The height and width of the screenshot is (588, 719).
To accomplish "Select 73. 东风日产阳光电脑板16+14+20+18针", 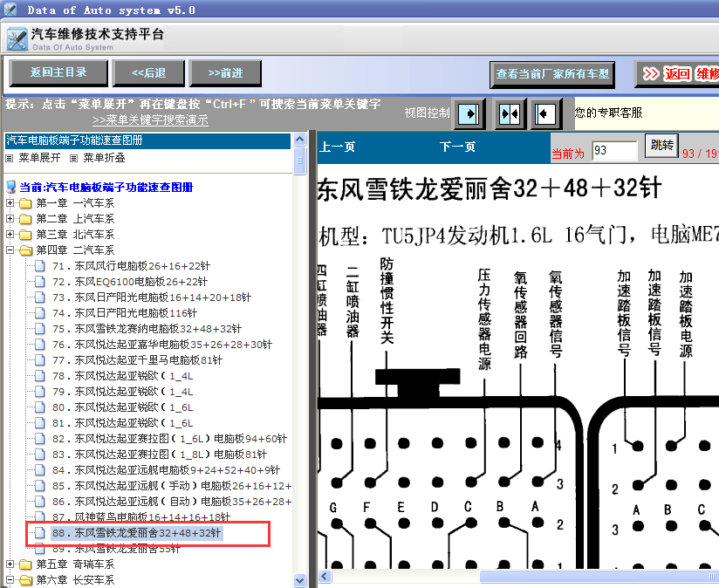I will (x=152, y=297).
